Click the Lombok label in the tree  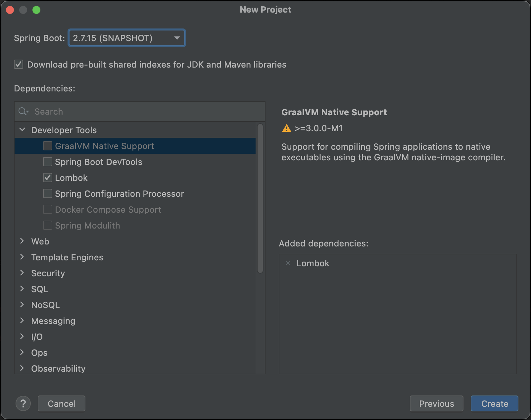coord(71,178)
